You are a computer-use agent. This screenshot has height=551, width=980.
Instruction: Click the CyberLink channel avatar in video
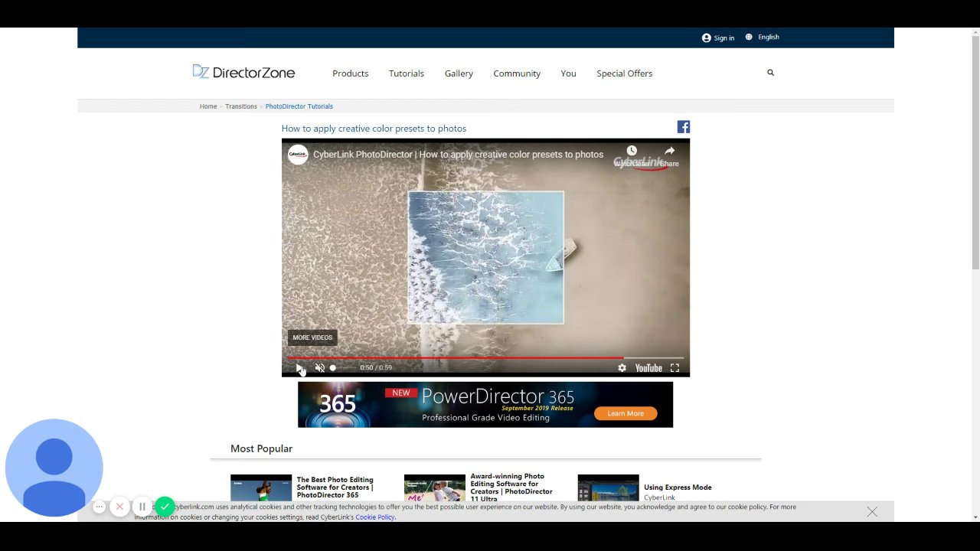click(x=298, y=155)
